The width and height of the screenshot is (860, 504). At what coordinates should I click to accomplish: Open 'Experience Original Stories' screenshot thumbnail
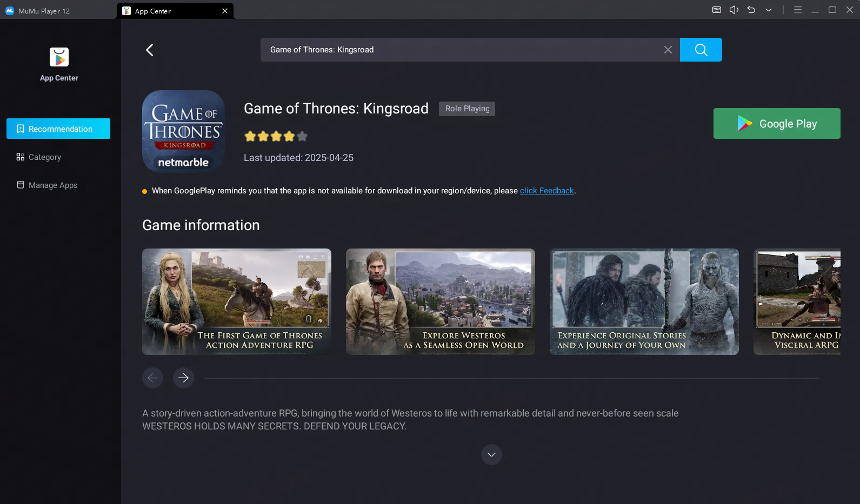[644, 301]
